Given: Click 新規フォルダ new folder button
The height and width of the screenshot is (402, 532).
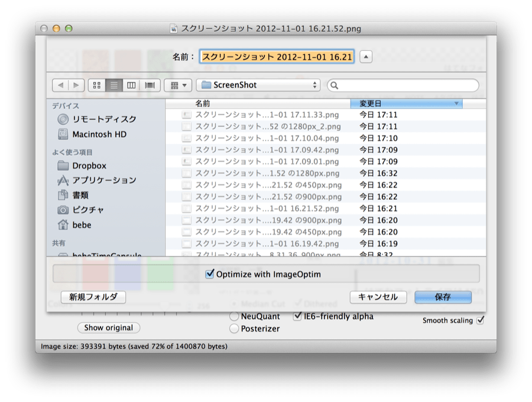Looking at the screenshot, I should pos(93,297).
